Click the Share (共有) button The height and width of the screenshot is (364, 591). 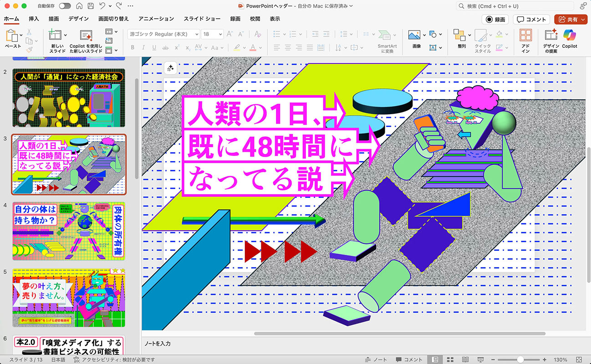coord(567,20)
